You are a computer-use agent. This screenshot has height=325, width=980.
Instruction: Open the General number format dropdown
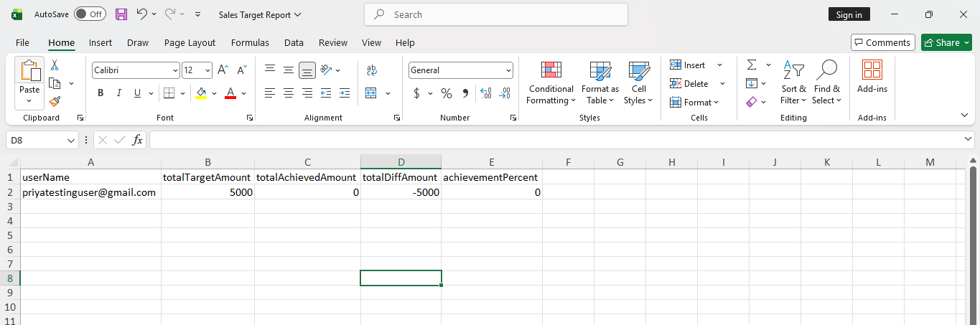(x=508, y=70)
